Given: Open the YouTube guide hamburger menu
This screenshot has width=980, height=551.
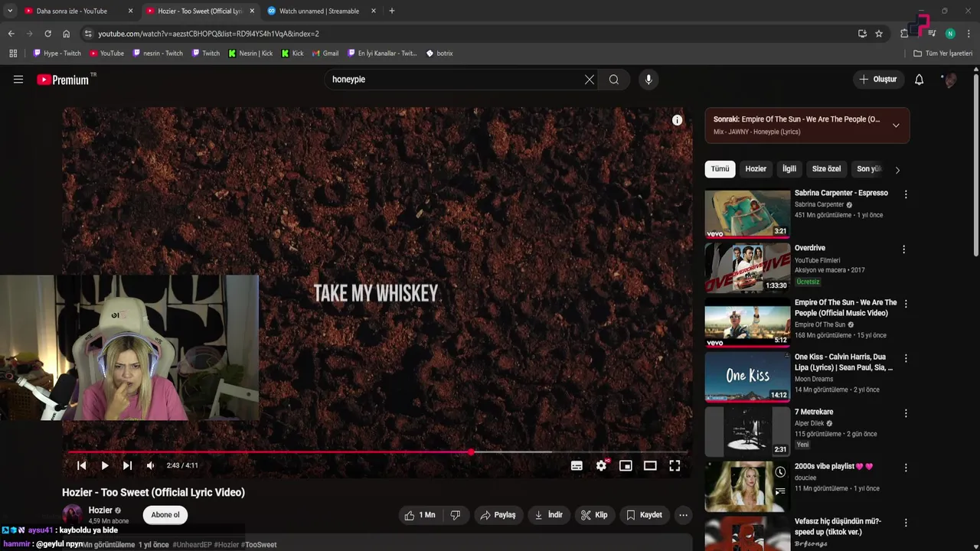Looking at the screenshot, I should [18, 80].
